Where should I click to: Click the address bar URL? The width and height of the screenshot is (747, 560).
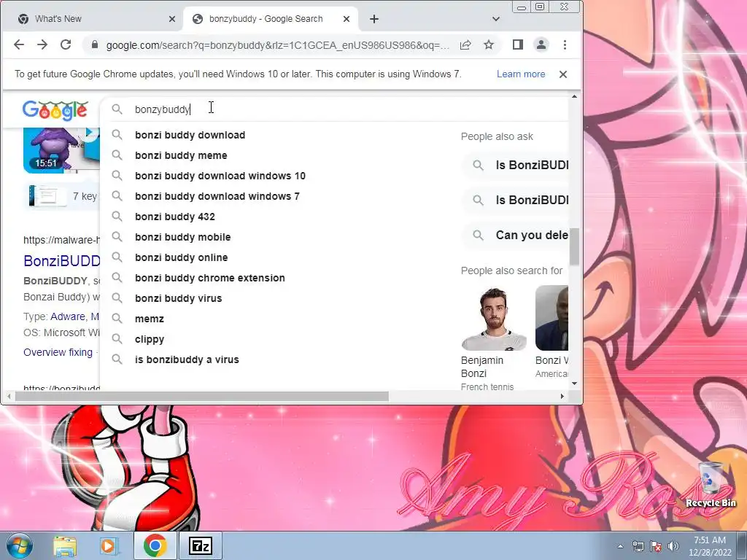277,44
